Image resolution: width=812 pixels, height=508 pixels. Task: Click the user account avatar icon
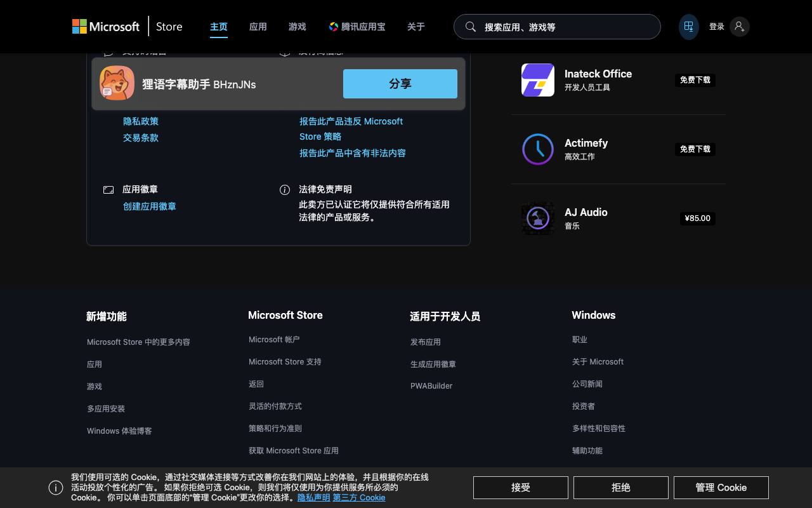click(x=739, y=27)
